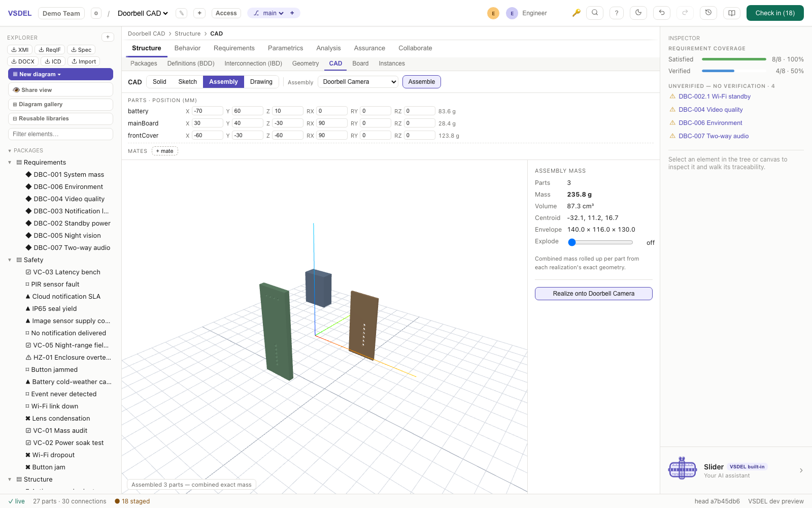Open the Interconnection (IBD) subtab
The height and width of the screenshot is (508, 812).
(x=253, y=63)
